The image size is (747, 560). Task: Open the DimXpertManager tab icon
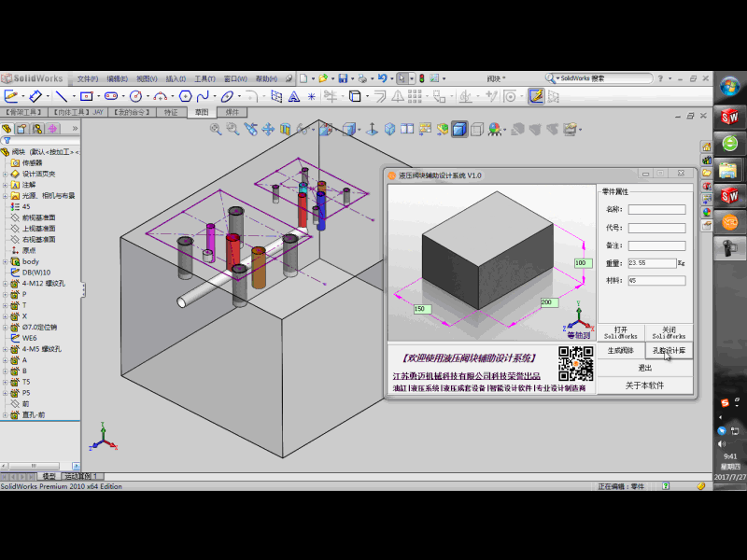(x=52, y=129)
